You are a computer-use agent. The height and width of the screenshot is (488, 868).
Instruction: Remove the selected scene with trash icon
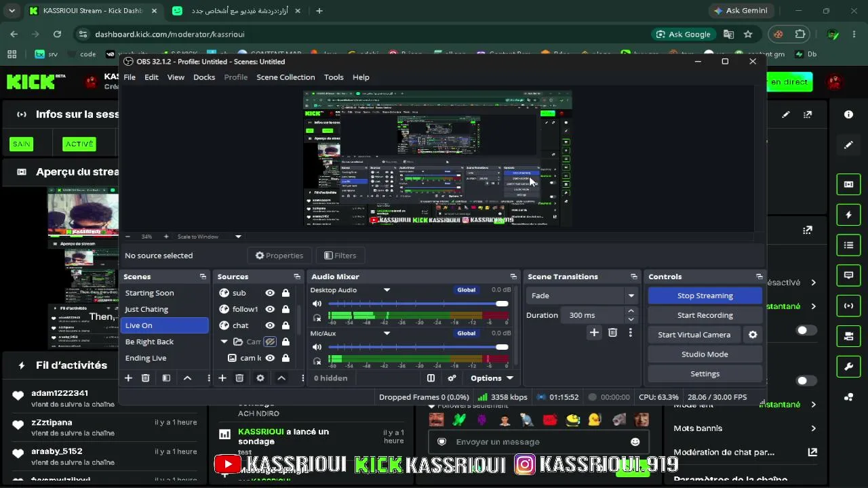coord(145,378)
